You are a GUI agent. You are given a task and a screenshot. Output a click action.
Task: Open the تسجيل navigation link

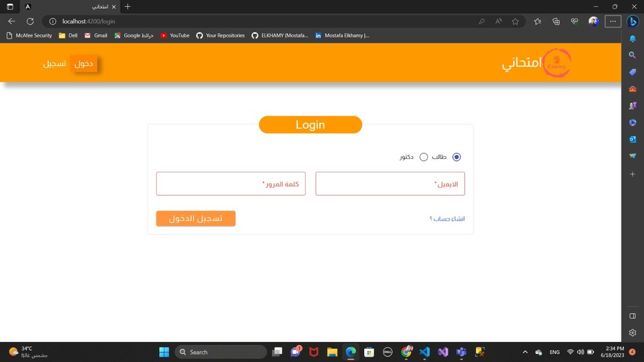pos(54,63)
